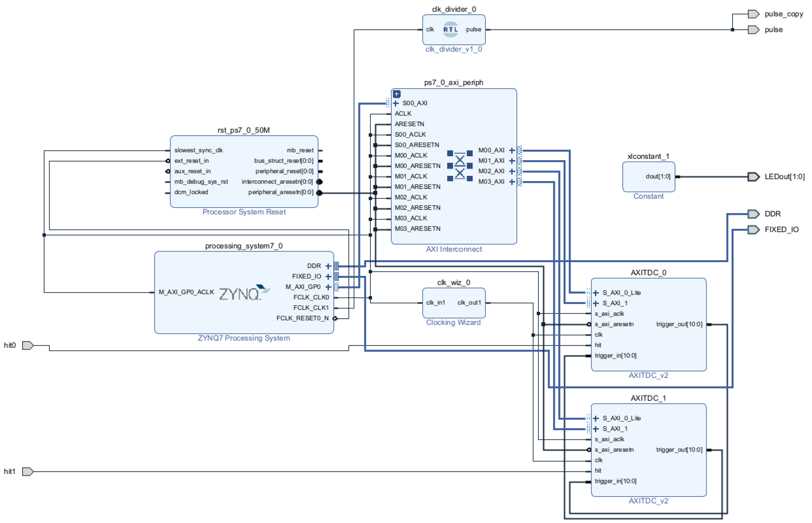Image resolution: width=812 pixels, height=523 pixels.
Task: Click the pulse output port symbol
Action: 753,30
